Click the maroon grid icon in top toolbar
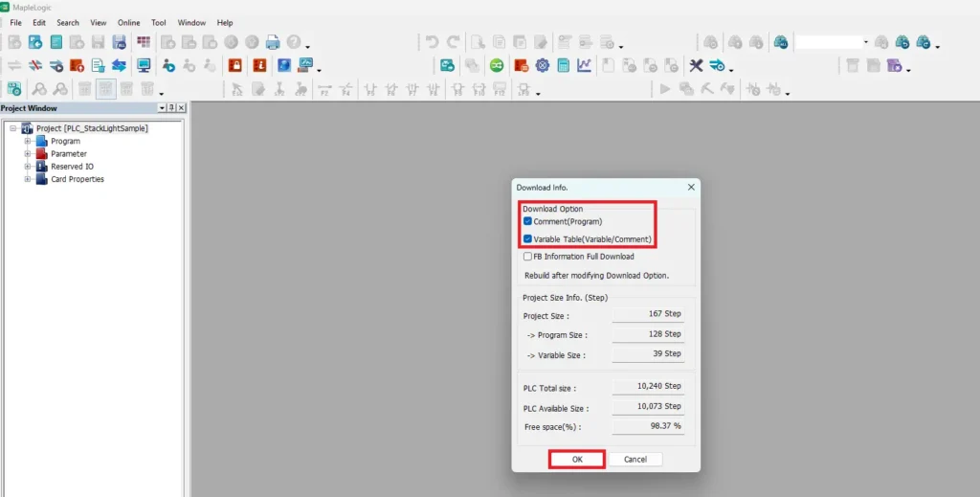The height and width of the screenshot is (497, 980). point(144,42)
